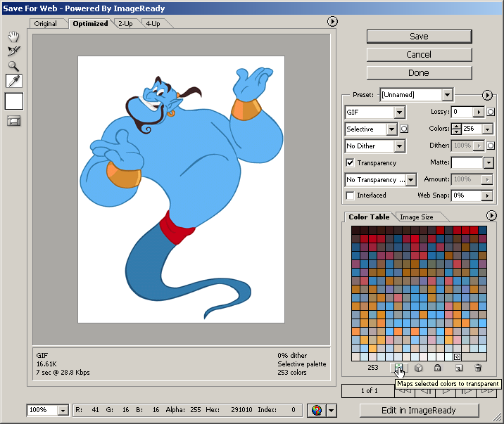Select the Eyedropper tool
The width and height of the screenshot is (504, 424).
[14, 81]
